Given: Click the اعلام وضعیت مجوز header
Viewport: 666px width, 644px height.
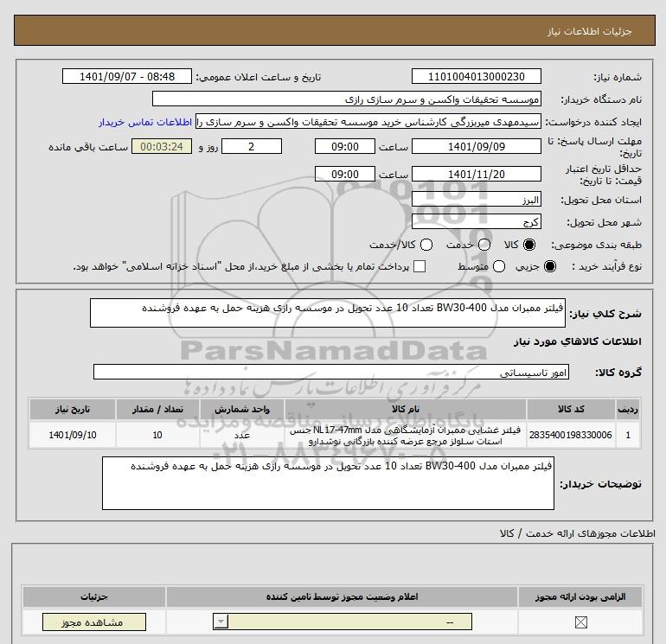Looking at the screenshot, I should point(342,596).
